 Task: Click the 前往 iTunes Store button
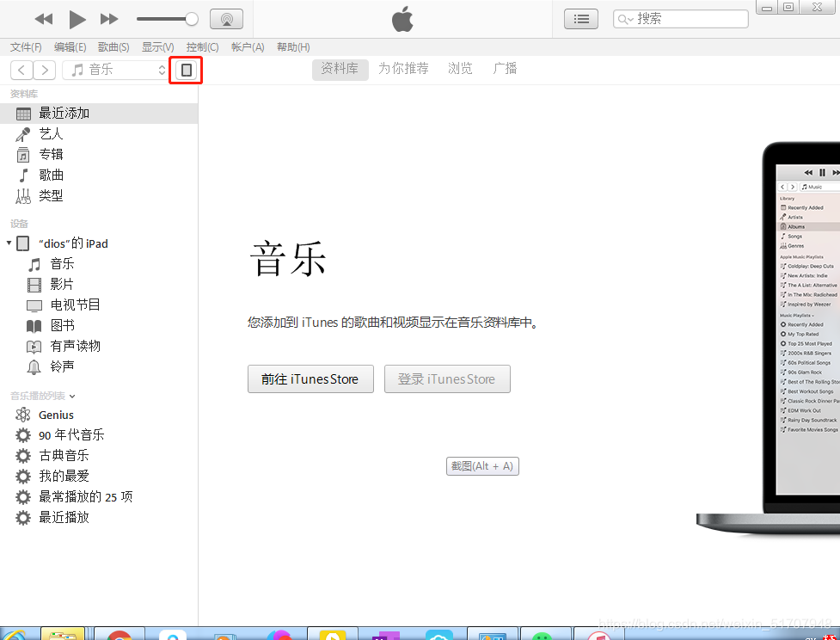click(x=310, y=379)
